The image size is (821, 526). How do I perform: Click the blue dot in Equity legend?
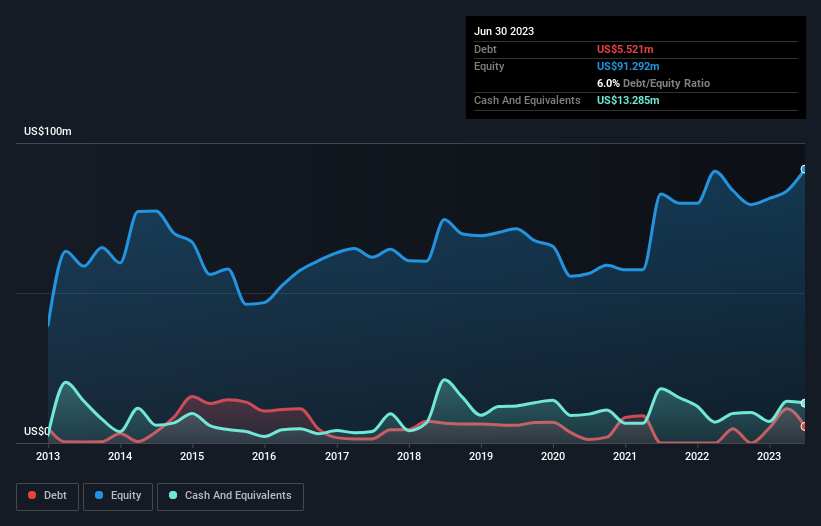(99, 496)
